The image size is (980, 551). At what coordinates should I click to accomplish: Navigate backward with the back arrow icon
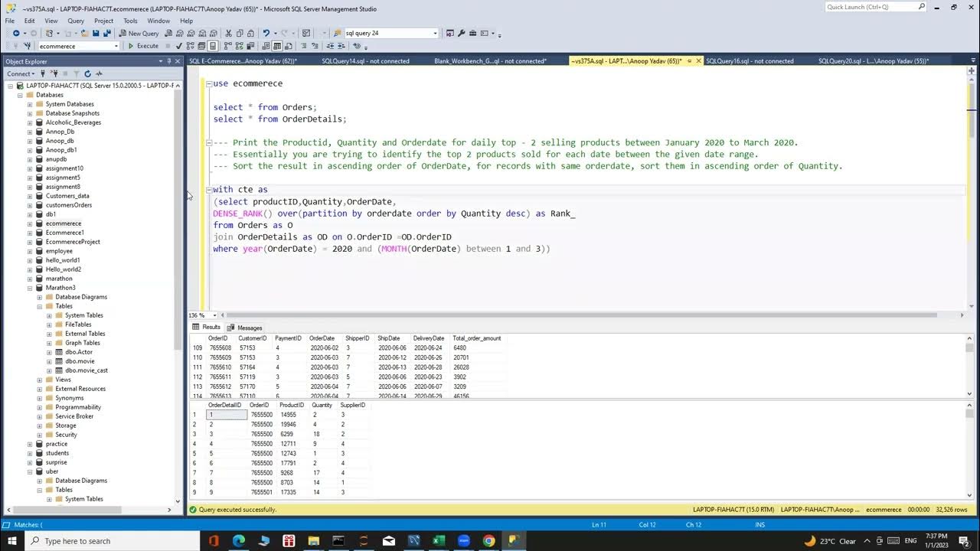point(15,34)
